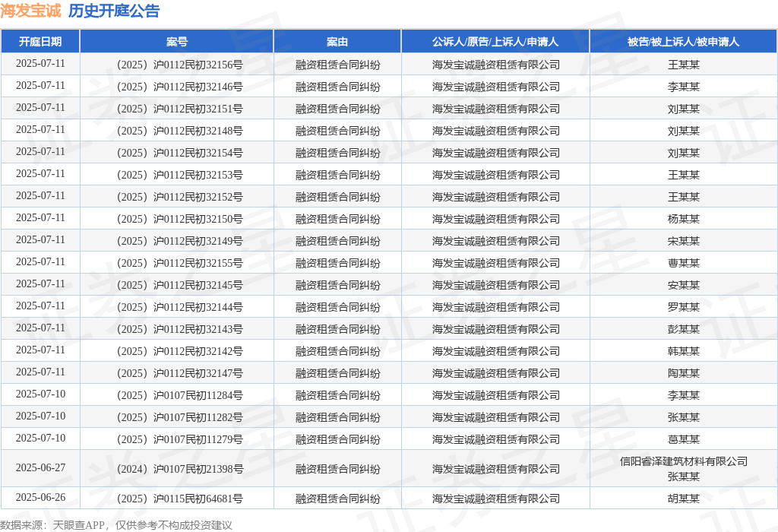Click defendant 杨某某
778x532 pixels.
(x=683, y=219)
